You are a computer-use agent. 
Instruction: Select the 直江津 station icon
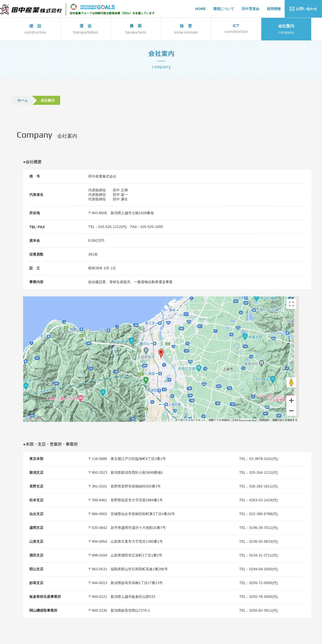pos(159,323)
